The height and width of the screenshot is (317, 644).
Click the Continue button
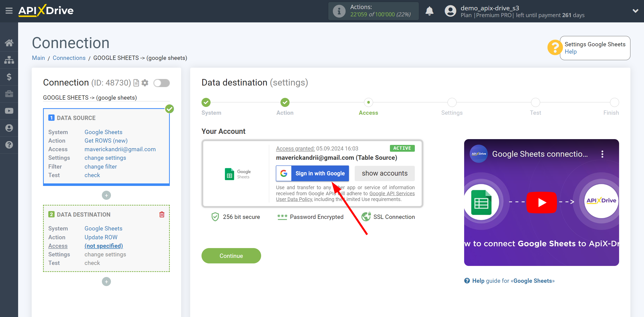pyautogui.click(x=231, y=256)
